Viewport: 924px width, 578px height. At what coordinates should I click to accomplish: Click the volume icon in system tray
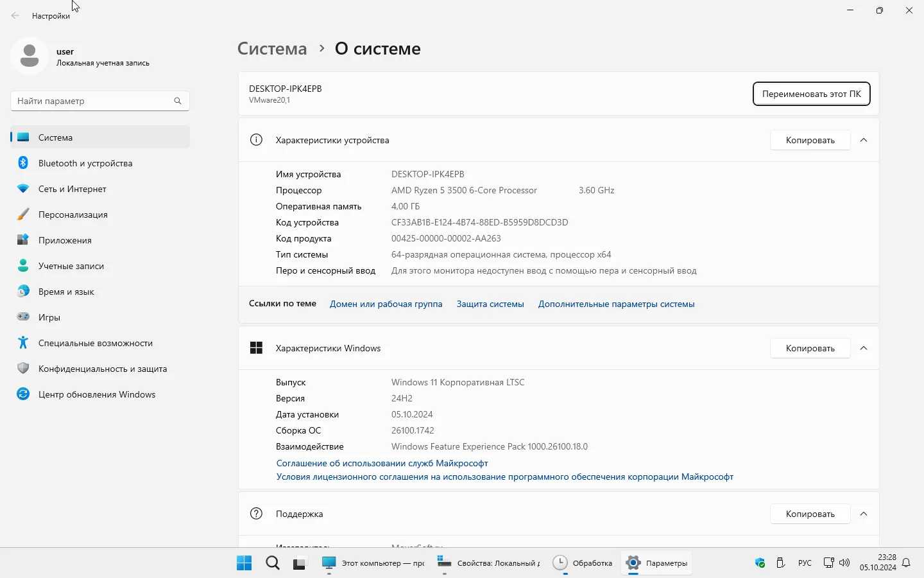coord(844,563)
